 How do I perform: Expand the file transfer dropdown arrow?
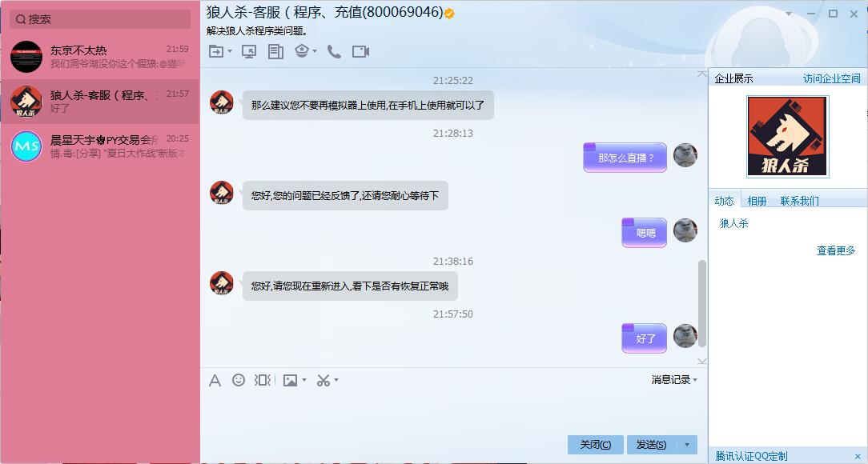point(230,51)
